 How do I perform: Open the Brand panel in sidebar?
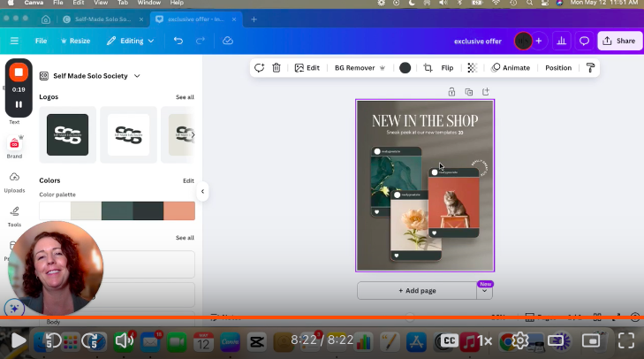[x=14, y=148]
